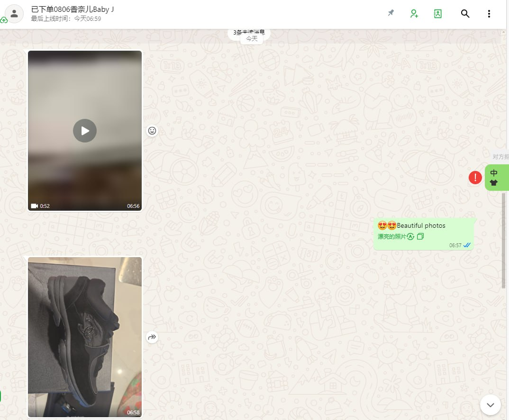Pin this chat with the pushpin icon

[x=391, y=13]
